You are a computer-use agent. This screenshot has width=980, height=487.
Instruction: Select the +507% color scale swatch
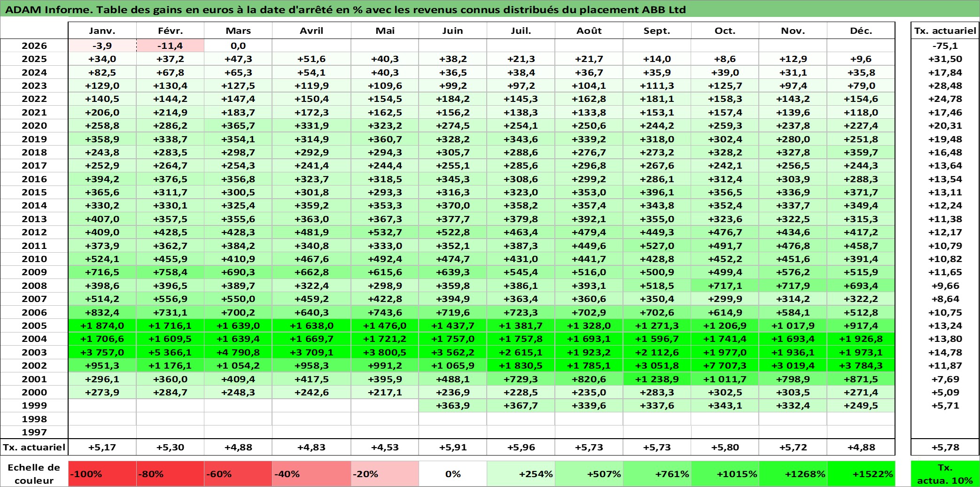point(589,474)
